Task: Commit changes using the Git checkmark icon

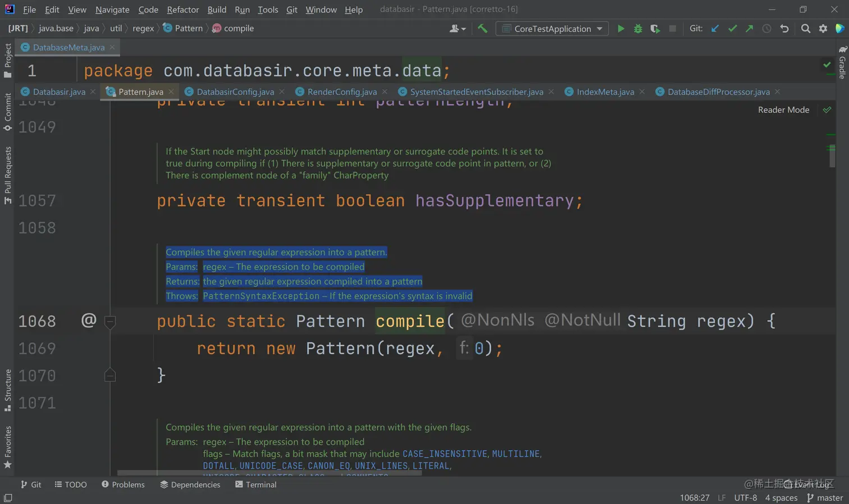Action: [732, 29]
